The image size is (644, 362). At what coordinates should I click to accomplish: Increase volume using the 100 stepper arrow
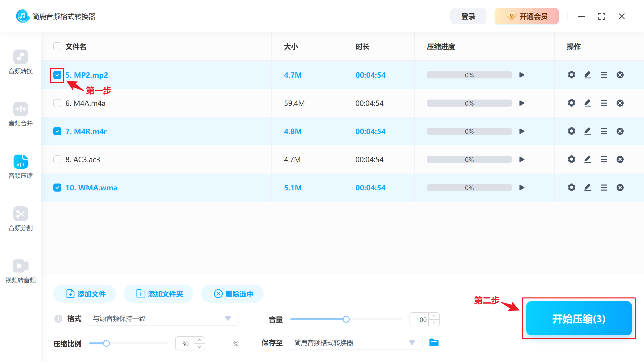click(x=434, y=316)
